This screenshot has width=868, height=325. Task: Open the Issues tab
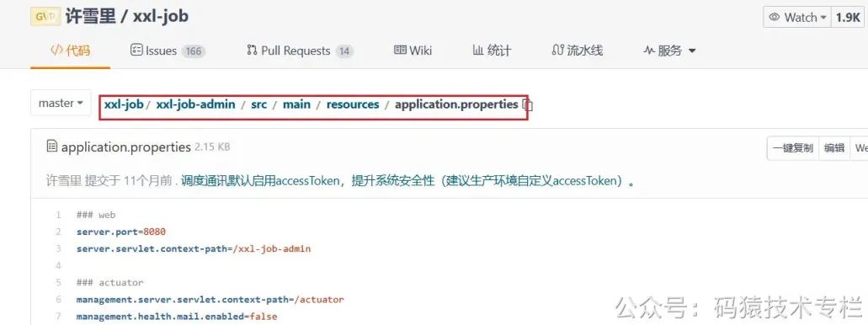pyautogui.click(x=168, y=51)
